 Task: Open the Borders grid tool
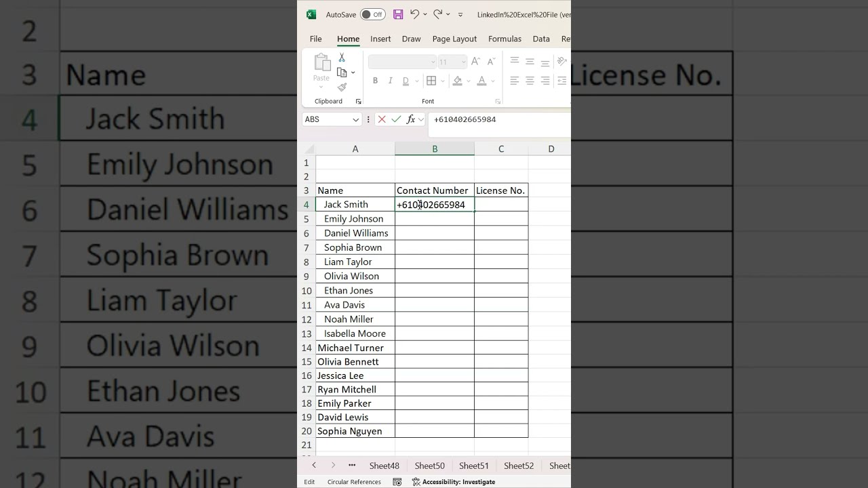pyautogui.click(x=431, y=81)
